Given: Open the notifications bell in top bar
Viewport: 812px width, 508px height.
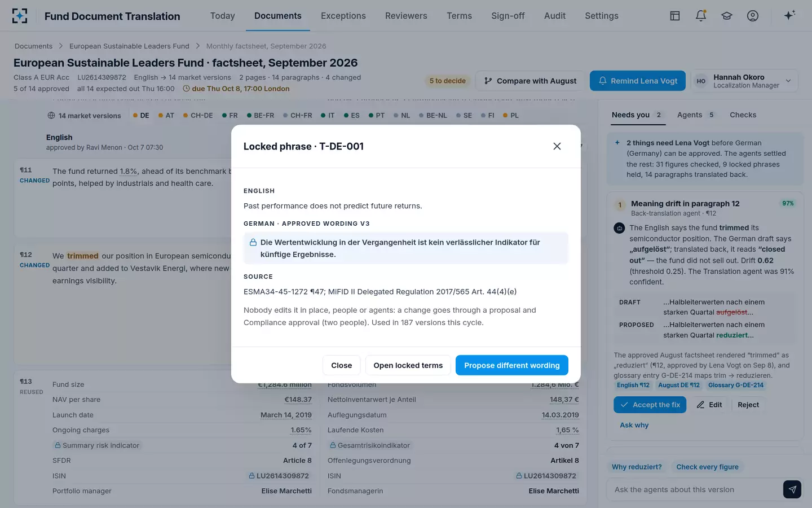Looking at the screenshot, I should (x=701, y=16).
